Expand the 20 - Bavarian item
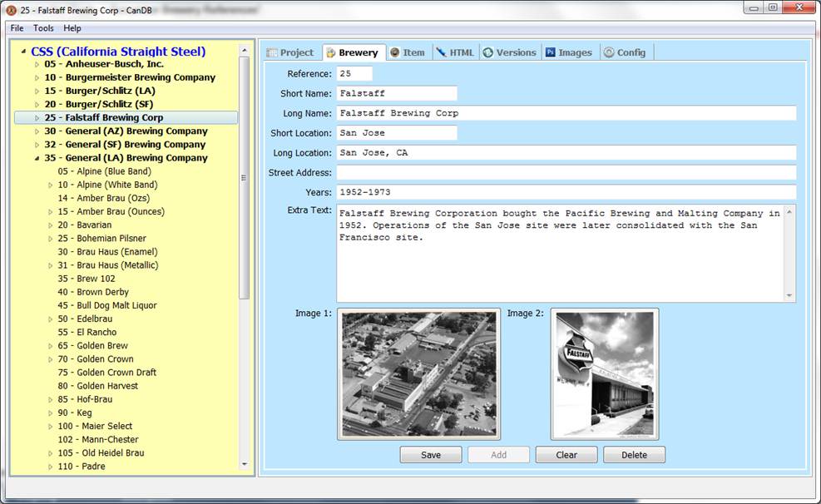Image resolution: width=821 pixels, height=504 pixels. tap(50, 225)
